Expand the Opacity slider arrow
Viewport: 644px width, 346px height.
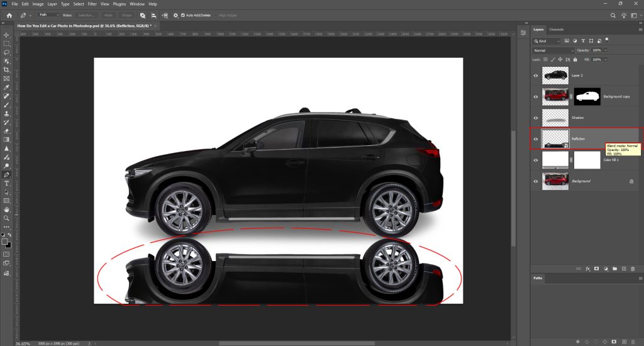[x=606, y=50]
